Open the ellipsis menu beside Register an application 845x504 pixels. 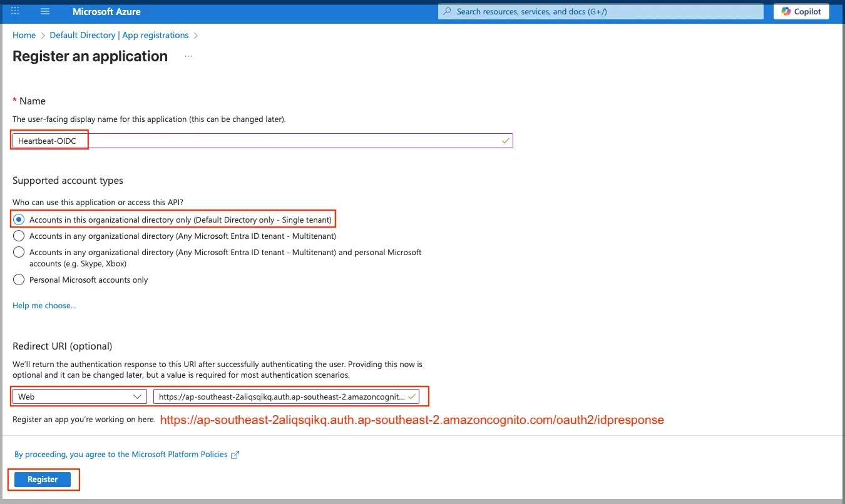pyautogui.click(x=188, y=57)
